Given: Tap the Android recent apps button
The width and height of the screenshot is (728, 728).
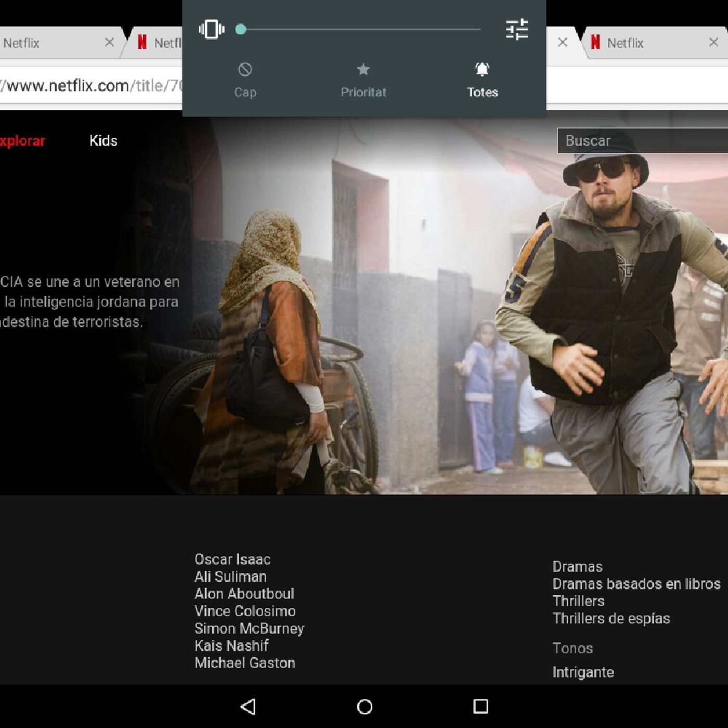Looking at the screenshot, I should coord(480,706).
